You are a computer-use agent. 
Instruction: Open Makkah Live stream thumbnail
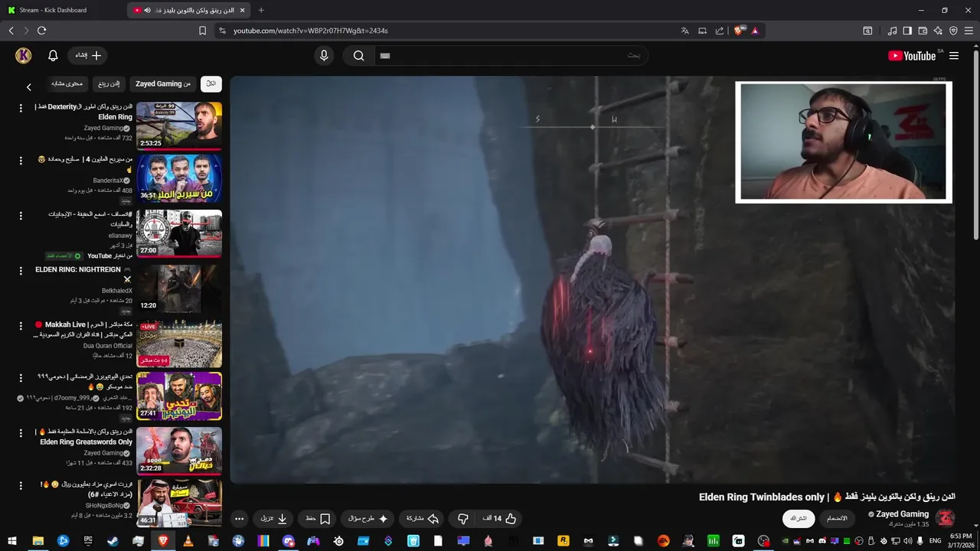179,344
